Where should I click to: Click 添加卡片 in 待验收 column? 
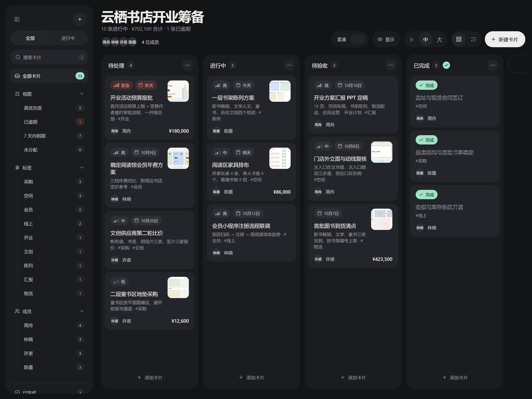(x=353, y=378)
